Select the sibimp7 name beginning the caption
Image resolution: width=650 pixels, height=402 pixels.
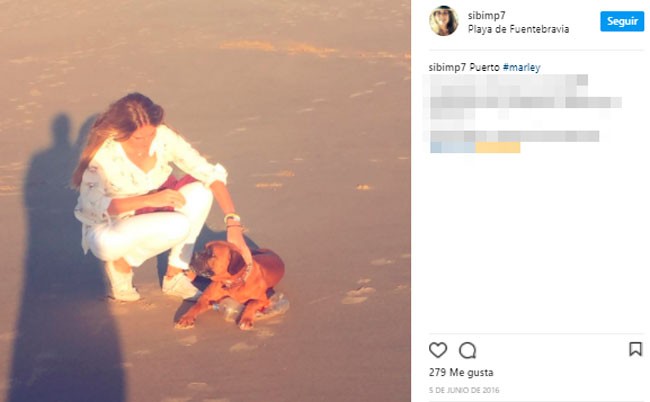(x=447, y=67)
